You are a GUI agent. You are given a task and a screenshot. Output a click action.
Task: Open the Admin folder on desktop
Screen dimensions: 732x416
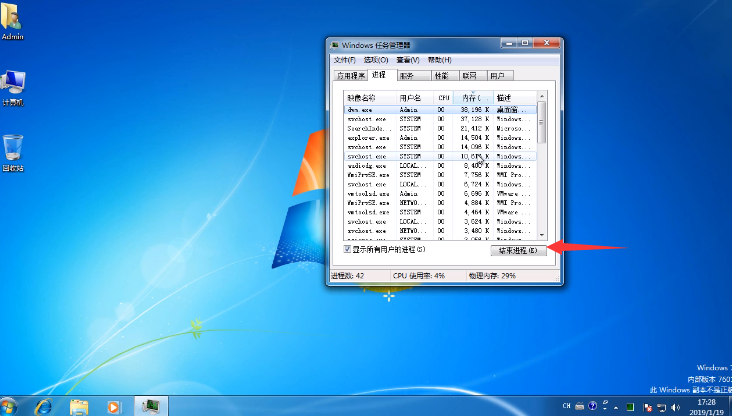(x=13, y=19)
